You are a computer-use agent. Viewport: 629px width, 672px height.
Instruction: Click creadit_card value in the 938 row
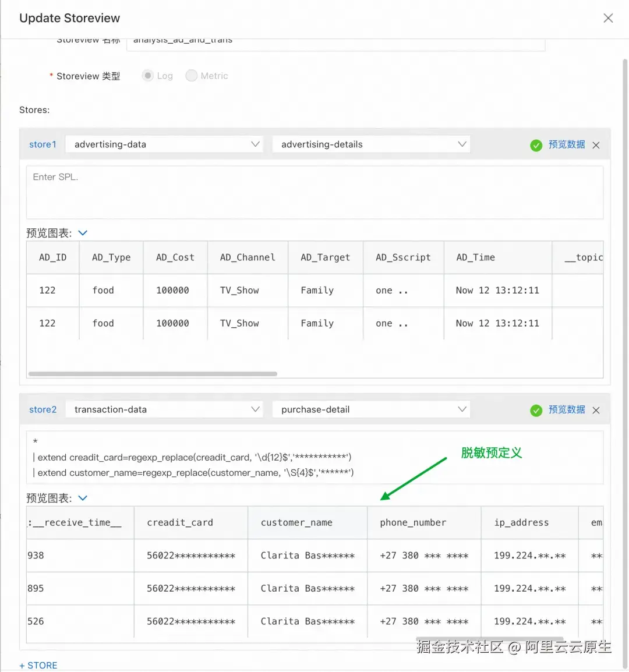coord(191,556)
